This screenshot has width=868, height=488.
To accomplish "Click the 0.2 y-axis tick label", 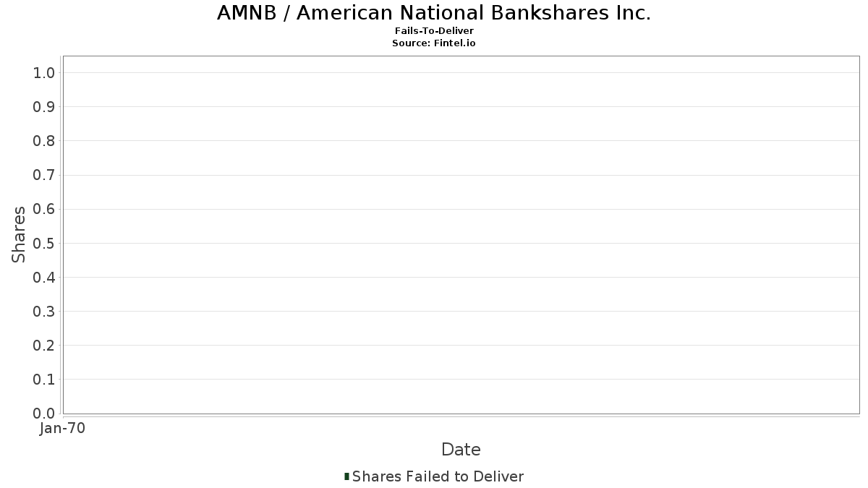I will 43,346.
